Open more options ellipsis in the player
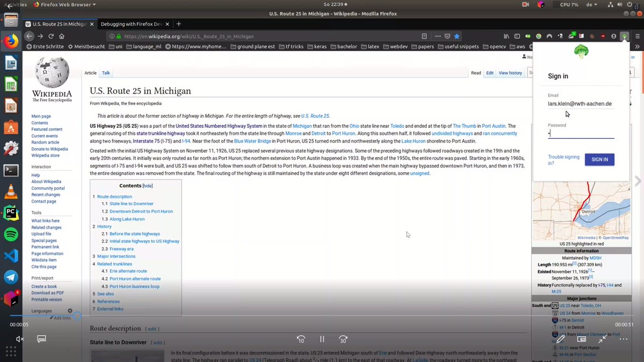The width and height of the screenshot is (644, 362). pos(624,339)
